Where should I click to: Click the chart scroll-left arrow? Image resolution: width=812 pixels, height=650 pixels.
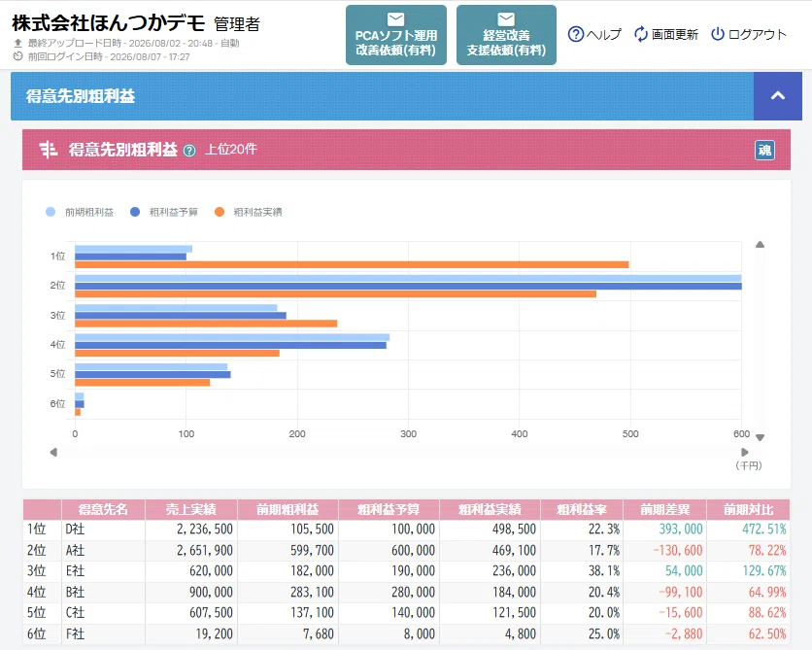[x=53, y=452]
